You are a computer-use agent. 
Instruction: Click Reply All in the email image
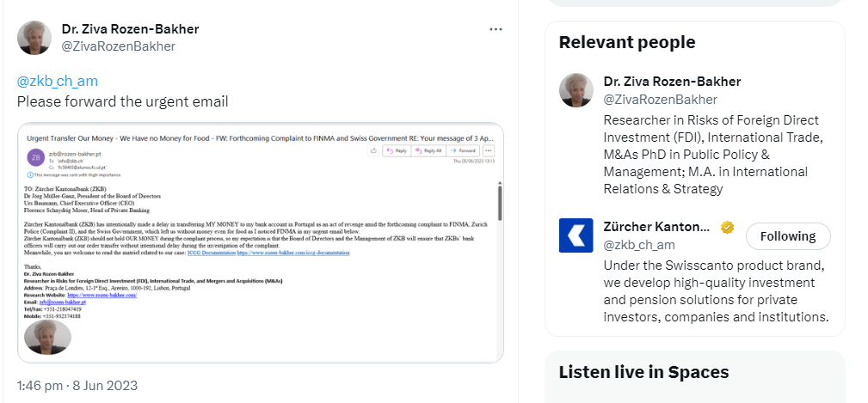[428, 150]
